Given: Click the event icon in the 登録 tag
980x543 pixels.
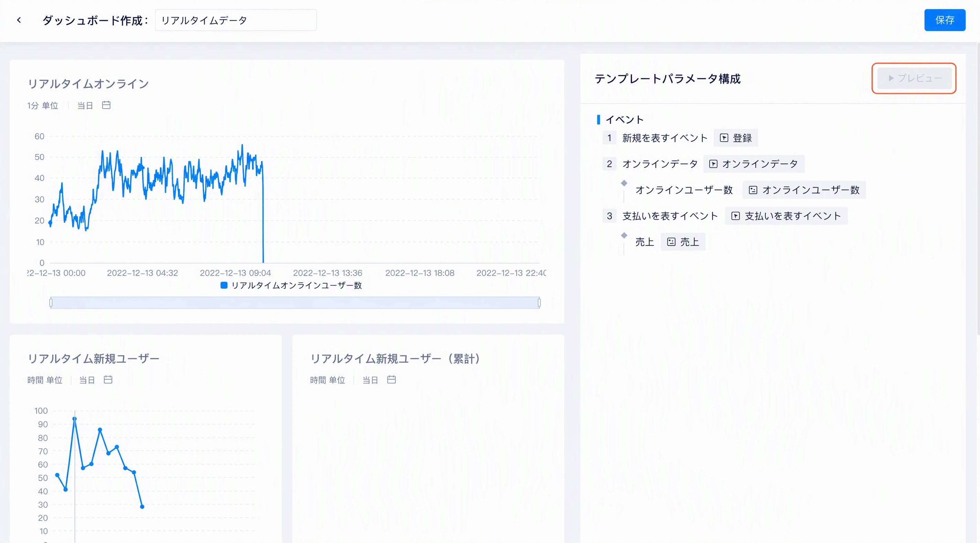Looking at the screenshot, I should pos(724,138).
